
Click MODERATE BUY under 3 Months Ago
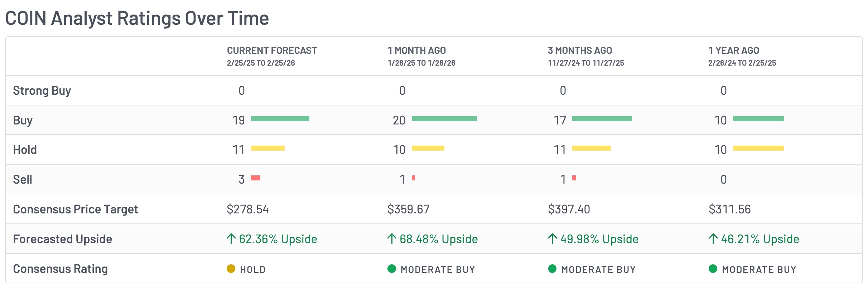point(599,270)
